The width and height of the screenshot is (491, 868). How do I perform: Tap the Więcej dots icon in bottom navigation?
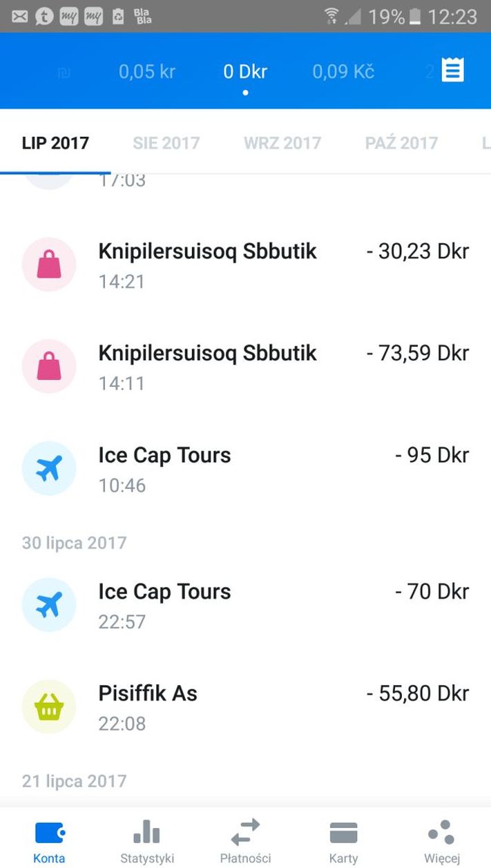[441, 832]
